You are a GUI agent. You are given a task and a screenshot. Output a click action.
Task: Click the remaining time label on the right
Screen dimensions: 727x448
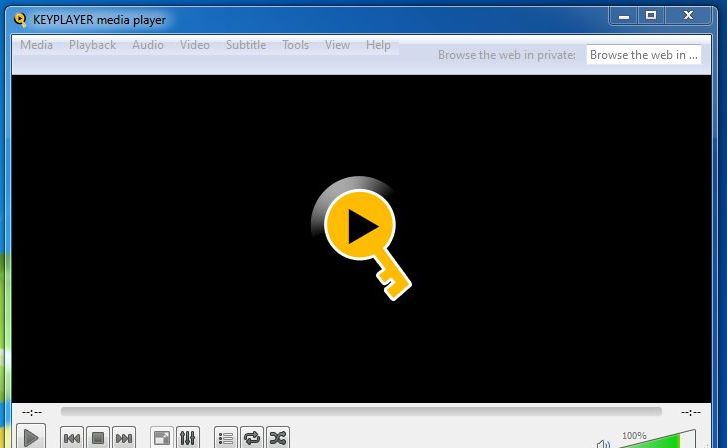tap(690, 412)
